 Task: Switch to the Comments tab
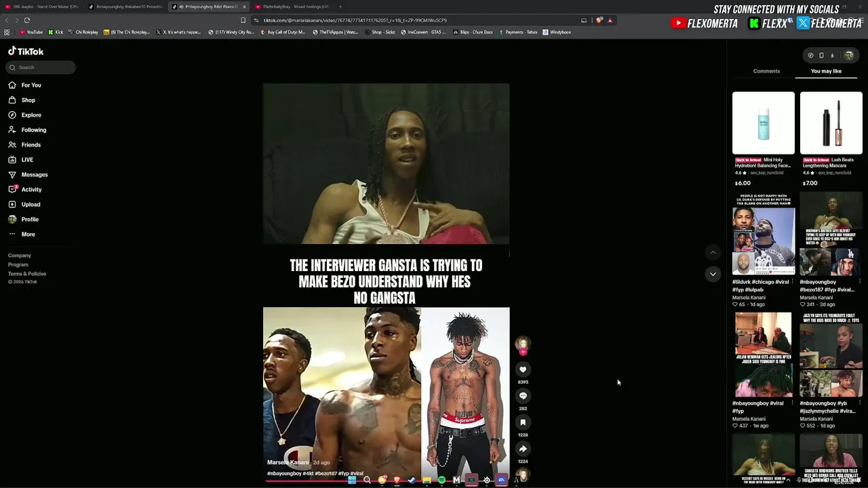click(766, 71)
